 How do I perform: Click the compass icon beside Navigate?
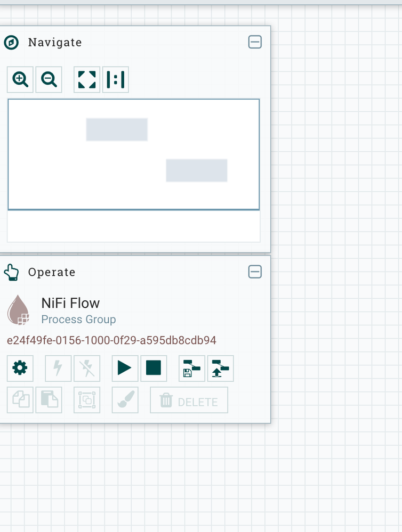11,43
